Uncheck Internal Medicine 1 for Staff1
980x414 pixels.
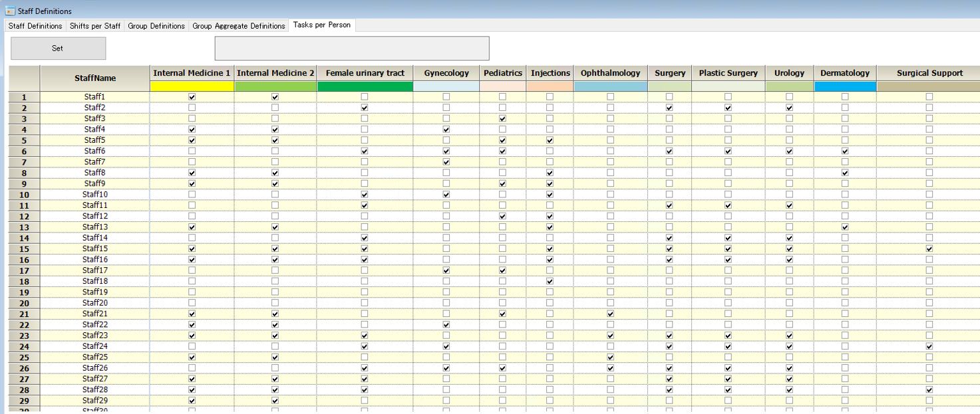tap(192, 97)
